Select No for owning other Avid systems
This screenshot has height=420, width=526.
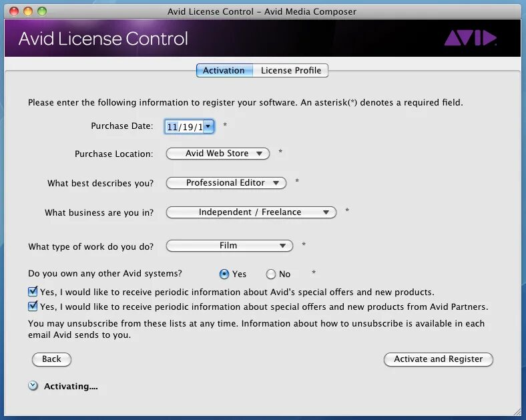[x=271, y=274]
